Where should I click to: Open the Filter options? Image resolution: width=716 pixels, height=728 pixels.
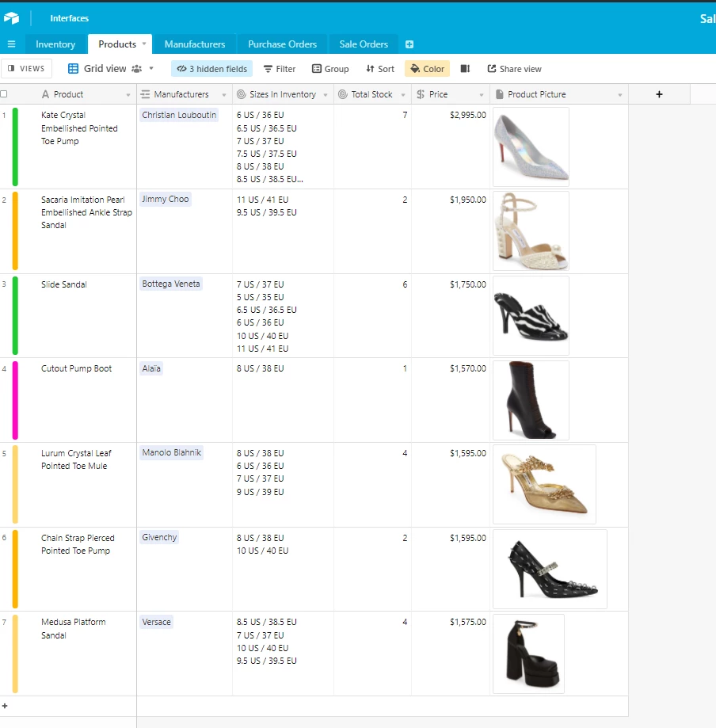point(280,69)
